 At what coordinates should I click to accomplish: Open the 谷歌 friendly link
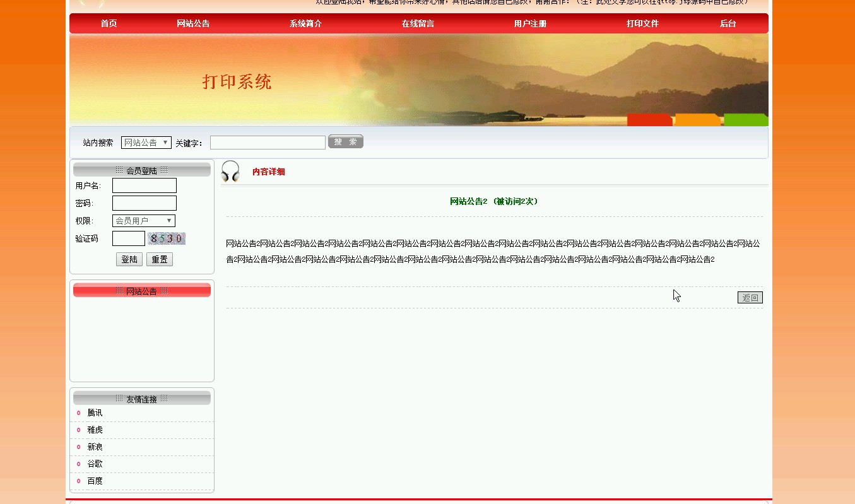[95, 464]
